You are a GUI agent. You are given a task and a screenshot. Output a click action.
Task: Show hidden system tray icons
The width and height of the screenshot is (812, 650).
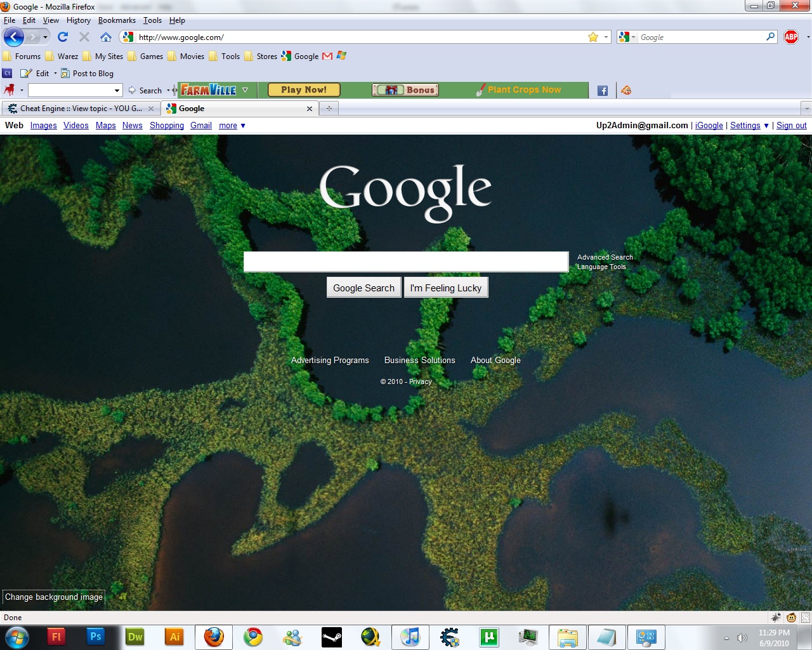point(726,638)
